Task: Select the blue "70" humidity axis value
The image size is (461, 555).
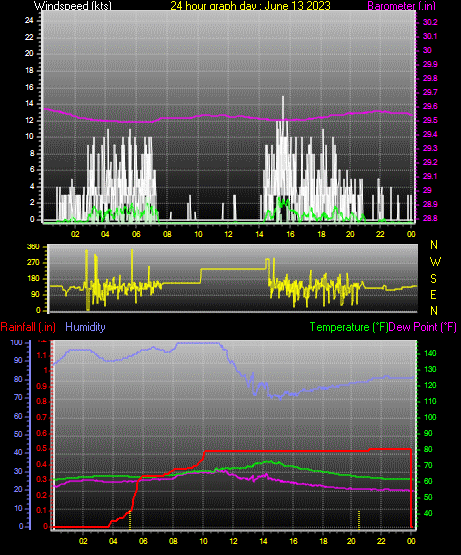Action: pos(18,397)
